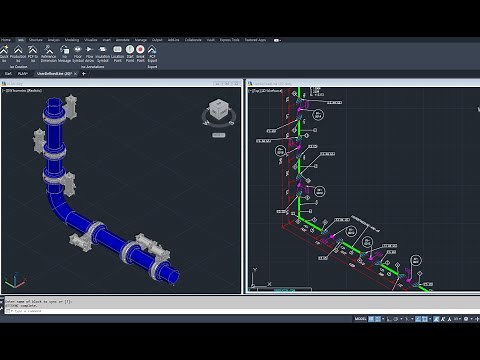The image size is (480, 360).
Task: Open the Annotate ribbon tab
Action: [123, 40]
